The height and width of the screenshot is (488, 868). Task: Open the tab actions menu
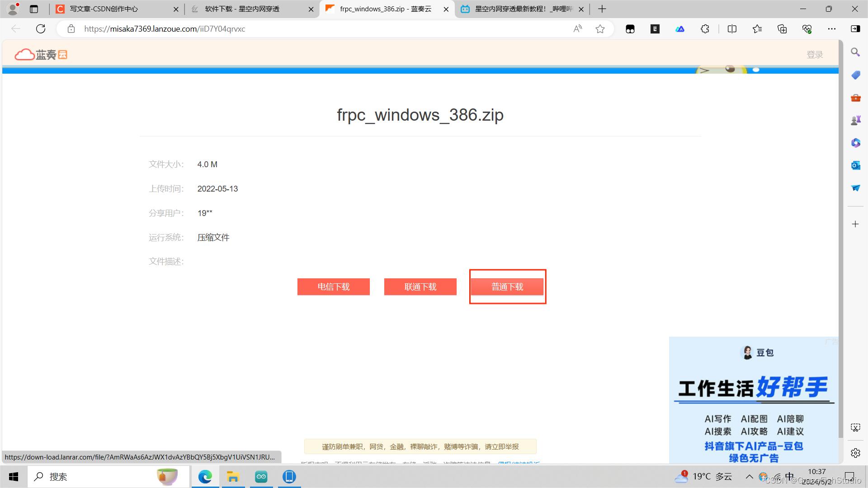coord(34,9)
